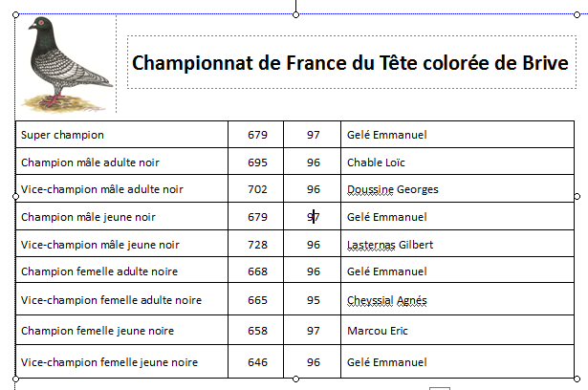
Task: Click the right-middle frame resize handle
Action: pos(577,196)
